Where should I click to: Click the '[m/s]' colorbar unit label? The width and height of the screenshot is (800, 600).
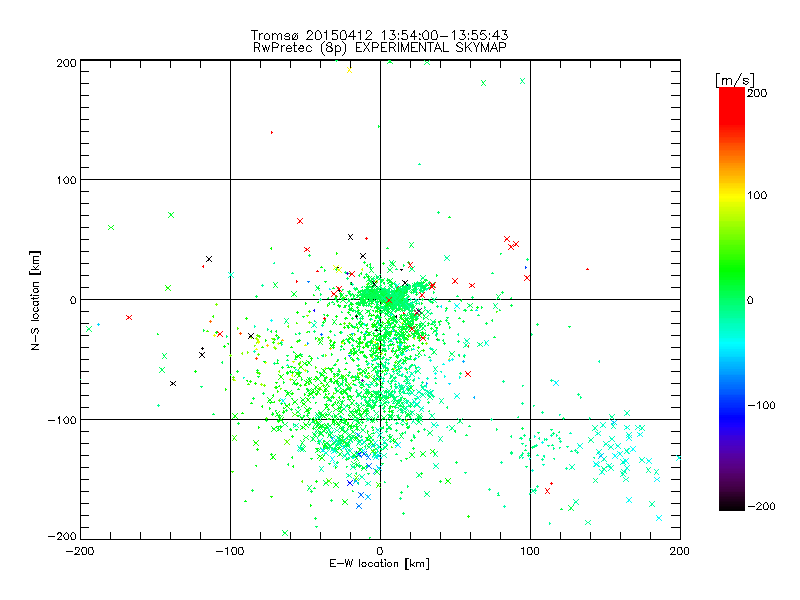[735, 80]
